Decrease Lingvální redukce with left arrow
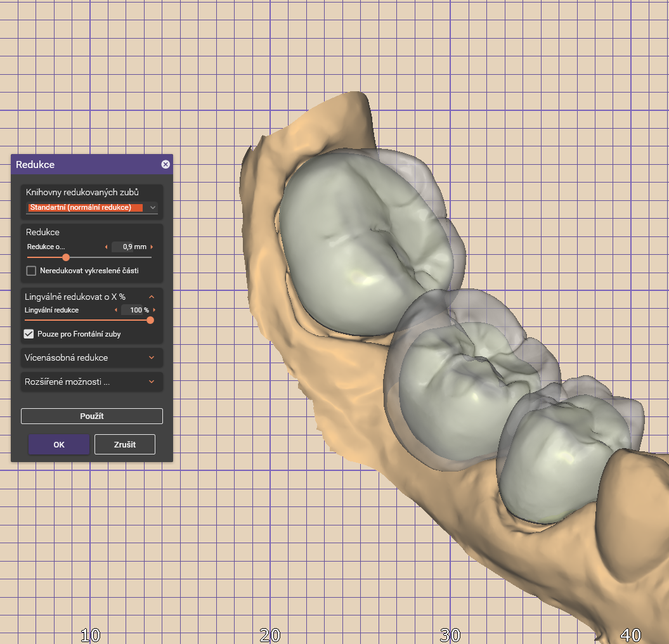 (x=115, y=310)
